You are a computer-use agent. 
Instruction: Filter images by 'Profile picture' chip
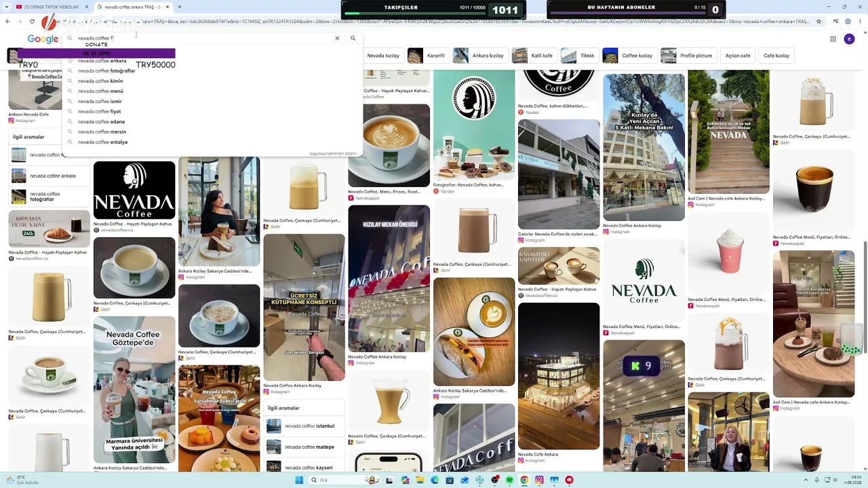(688, 56)
